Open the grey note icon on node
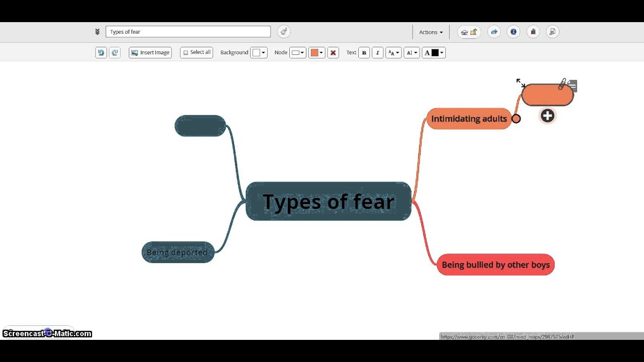 tap(573, 86)
